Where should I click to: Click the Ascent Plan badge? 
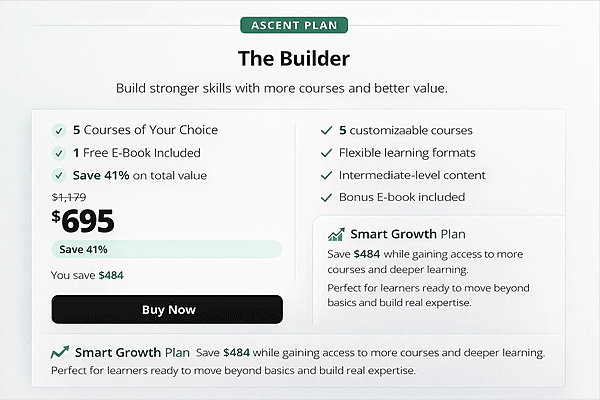pyautogui.click(x=300, y=25)
